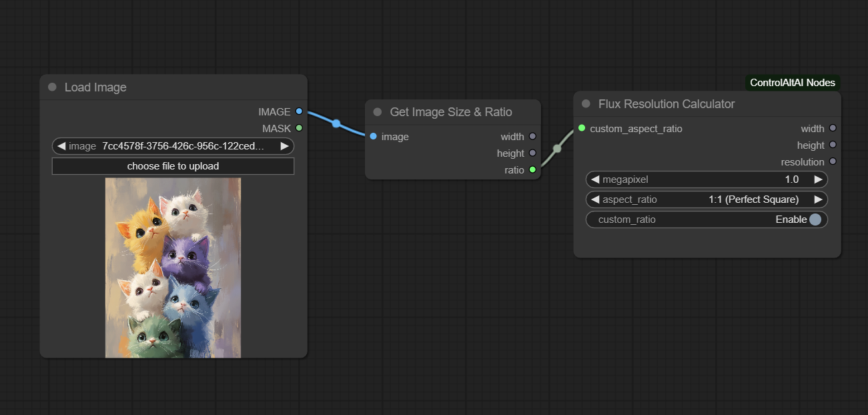Open the image filename dropdown list
Screen dimensions: 868x415
click(173, 146)
